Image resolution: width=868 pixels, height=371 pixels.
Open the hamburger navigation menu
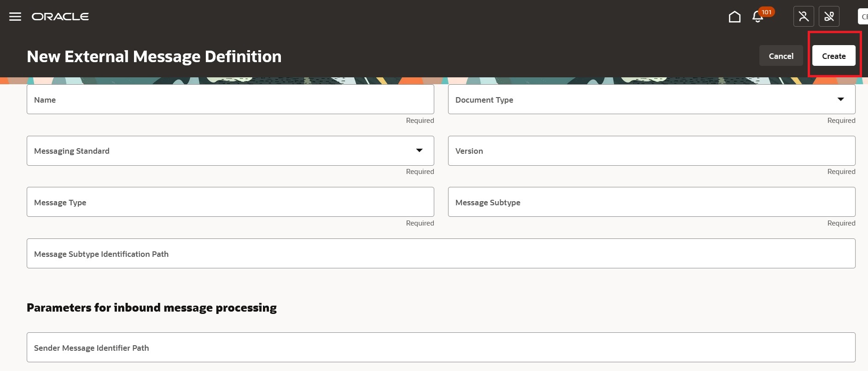point(15,17)
